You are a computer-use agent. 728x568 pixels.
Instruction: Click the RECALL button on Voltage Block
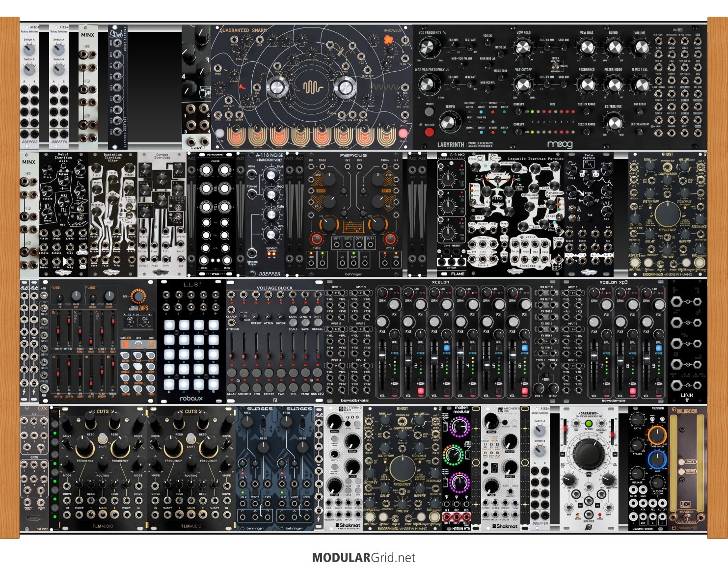click(x=318, y=323)
